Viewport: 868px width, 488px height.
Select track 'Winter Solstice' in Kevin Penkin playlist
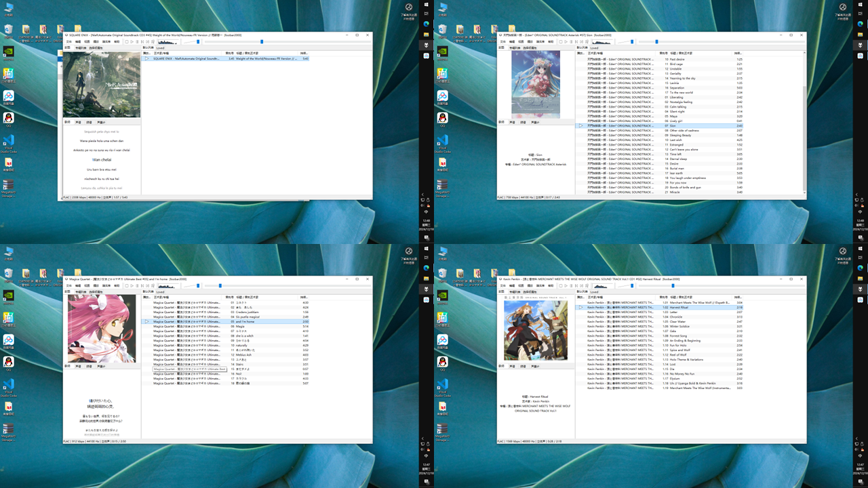[x=660, y=326]
